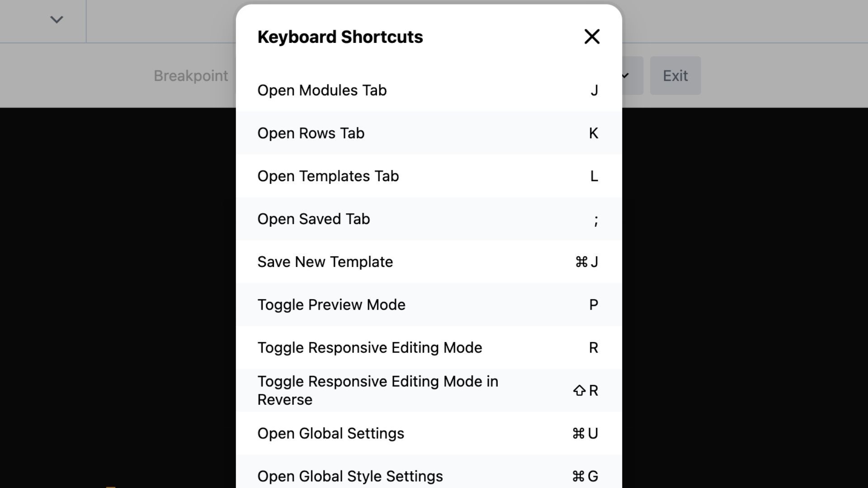
Task: Select the Open Global Style Settings label
Action: click(x=350, y=476)
